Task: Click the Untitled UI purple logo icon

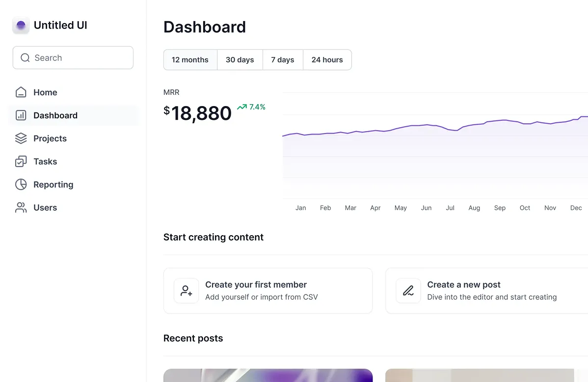Action: point(21,25)
